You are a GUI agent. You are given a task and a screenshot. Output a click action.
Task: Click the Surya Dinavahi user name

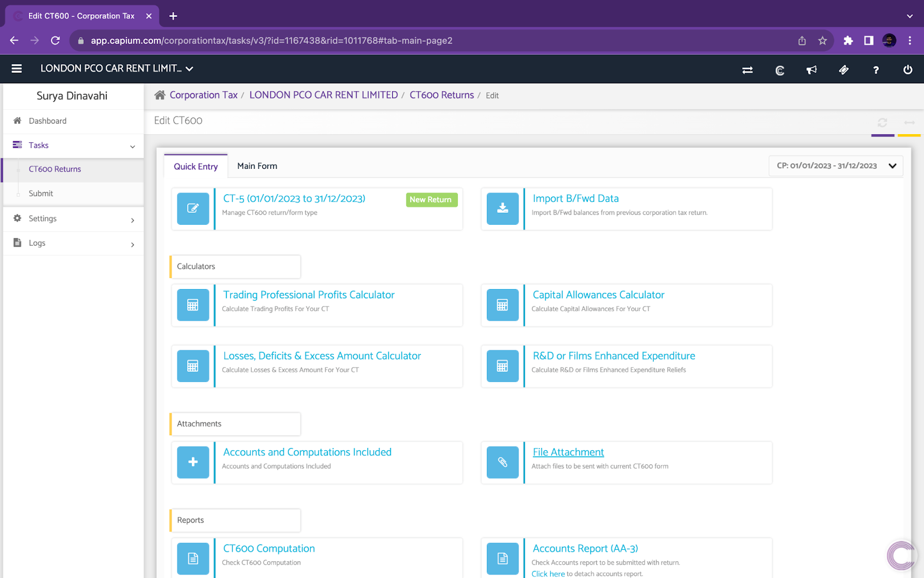click(72, 96)
